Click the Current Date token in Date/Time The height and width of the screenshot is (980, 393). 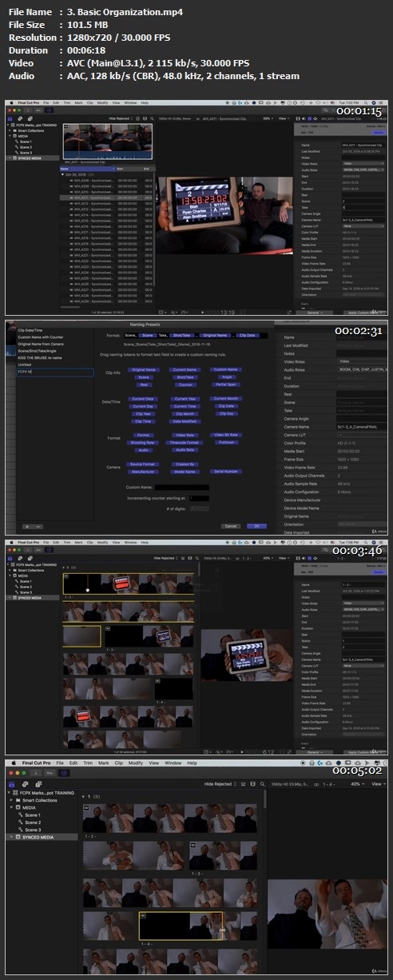point(145,398)
